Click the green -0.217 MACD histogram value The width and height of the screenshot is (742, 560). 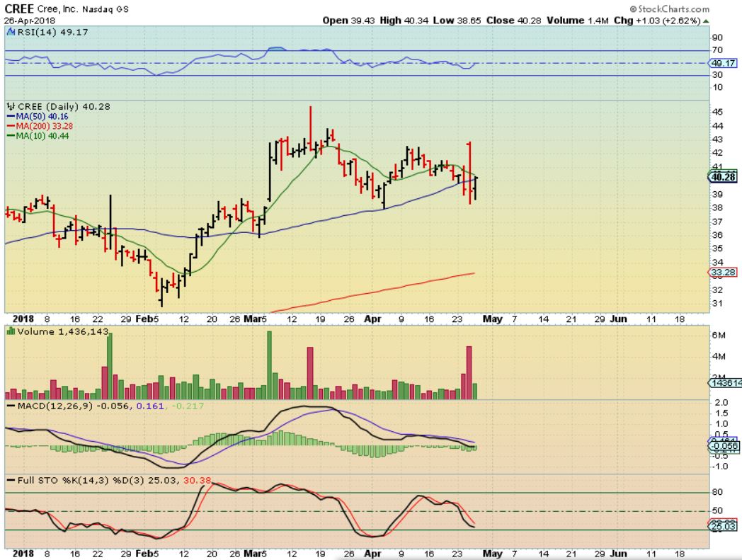point(188,406)
